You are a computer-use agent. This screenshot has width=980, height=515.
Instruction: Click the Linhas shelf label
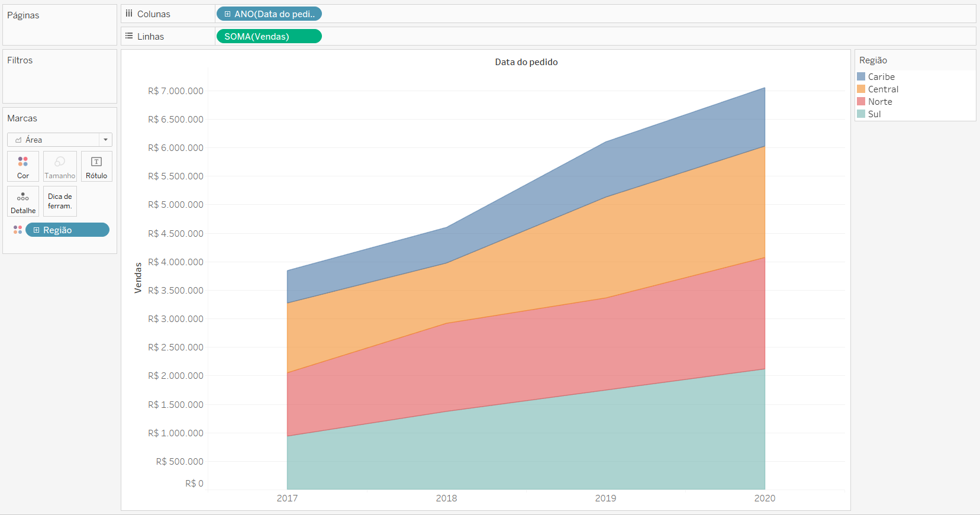coord(150,37)
